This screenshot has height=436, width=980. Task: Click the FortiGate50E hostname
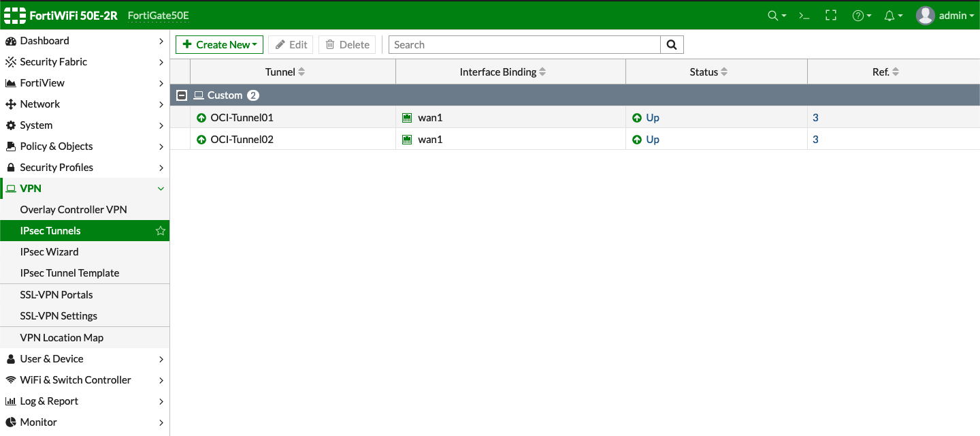click(x=159, y=16)
